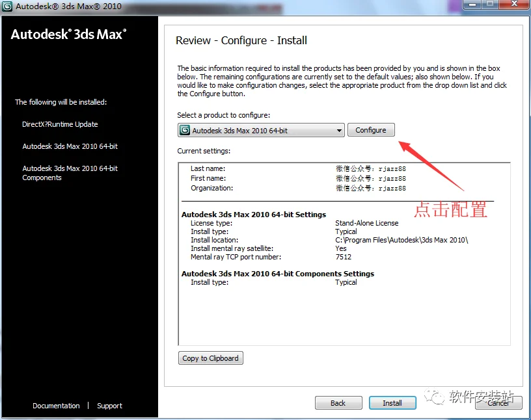Image resolution: width=531 pixels, height=420 pixels.
Task: Open the Autodesk 3ds Max 2010 64-bit combo box
Action: [x=261, y=130]
